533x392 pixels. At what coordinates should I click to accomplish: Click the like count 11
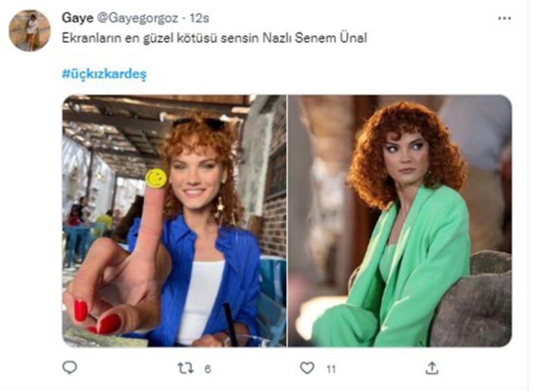(330, 368)
